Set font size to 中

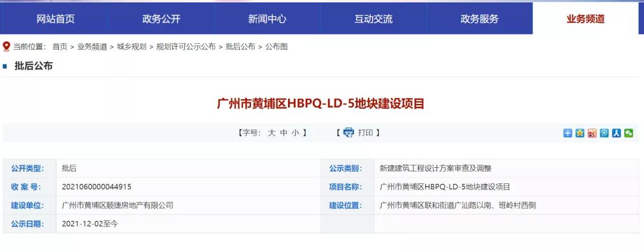coord(283,133)
